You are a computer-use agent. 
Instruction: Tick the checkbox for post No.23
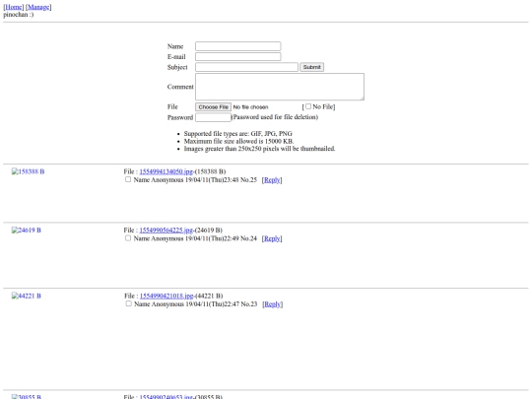click(x=129, y=303)
